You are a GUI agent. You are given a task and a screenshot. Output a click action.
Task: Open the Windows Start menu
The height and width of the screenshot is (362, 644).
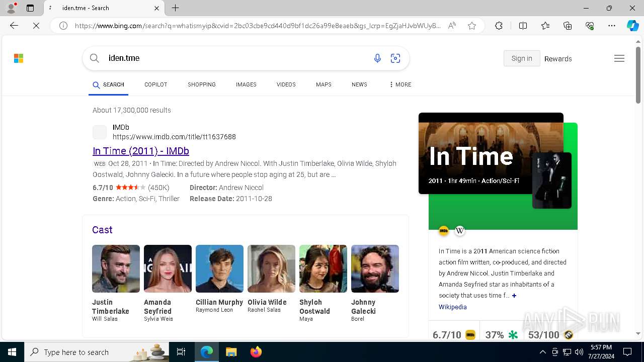pos(12,352)
